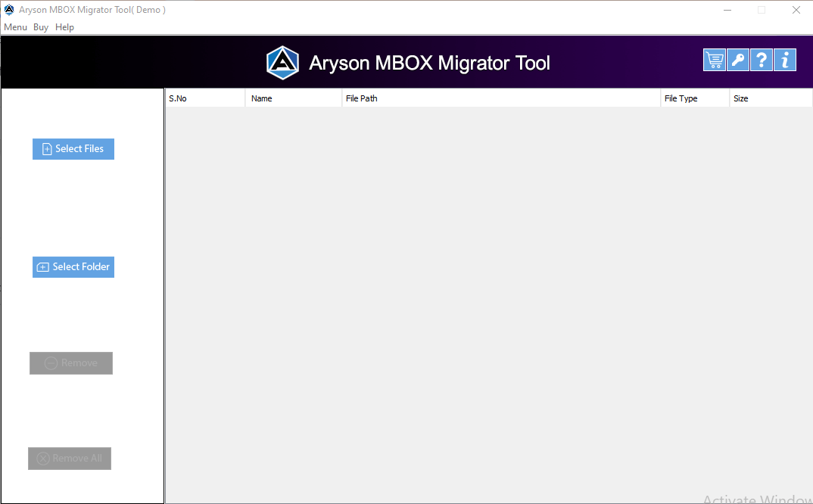Click the Select Folder button

pyautogui.click(x=73, y=267)
